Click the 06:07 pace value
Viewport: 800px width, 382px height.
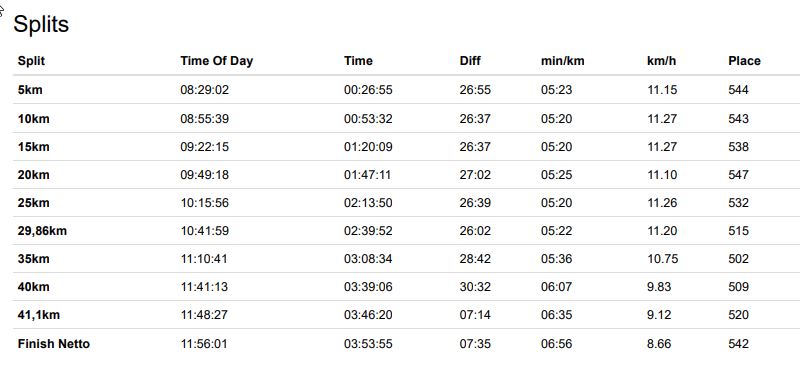point(556,287)
